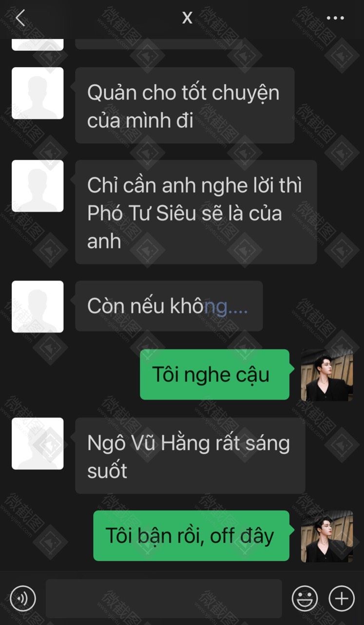Tap sender avatar beside "Ngô Vũ Hằng" message
Image resolution: width=364 pixels, height=625 pixels.
click(x=38, y=444)
